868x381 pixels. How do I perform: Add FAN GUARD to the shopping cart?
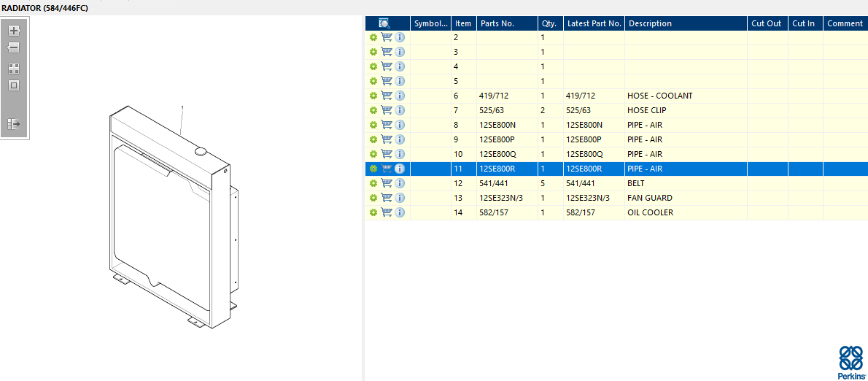(387, 198)
